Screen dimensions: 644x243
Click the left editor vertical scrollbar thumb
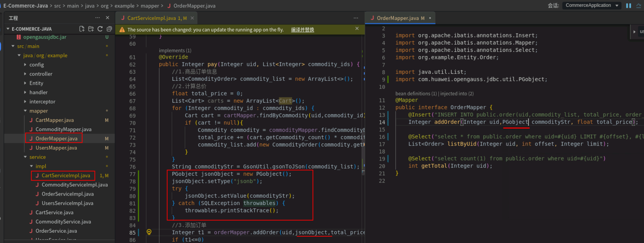[363, 105]
